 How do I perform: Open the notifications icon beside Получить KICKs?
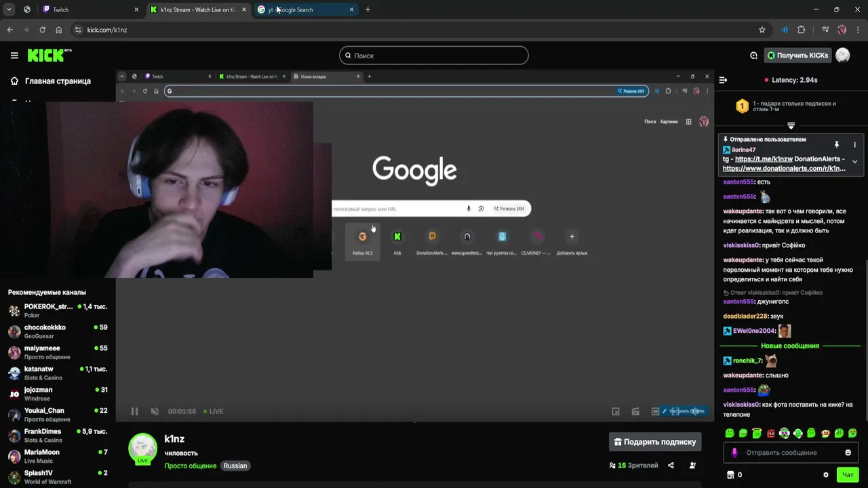coord(753,56)
